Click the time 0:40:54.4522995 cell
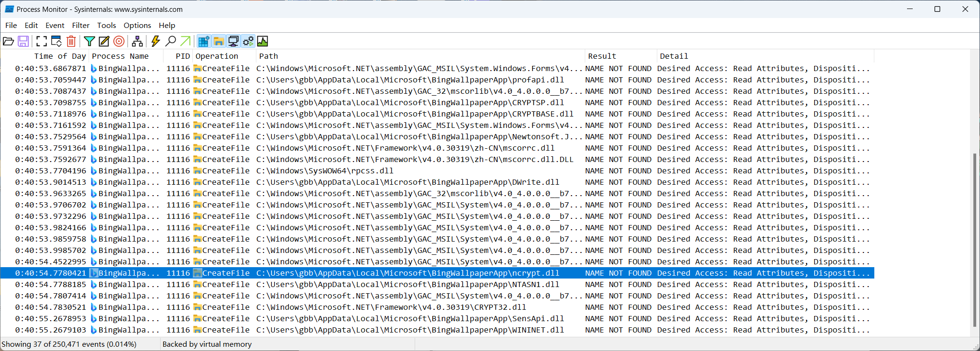980x351 pixels. coord(51,261)
